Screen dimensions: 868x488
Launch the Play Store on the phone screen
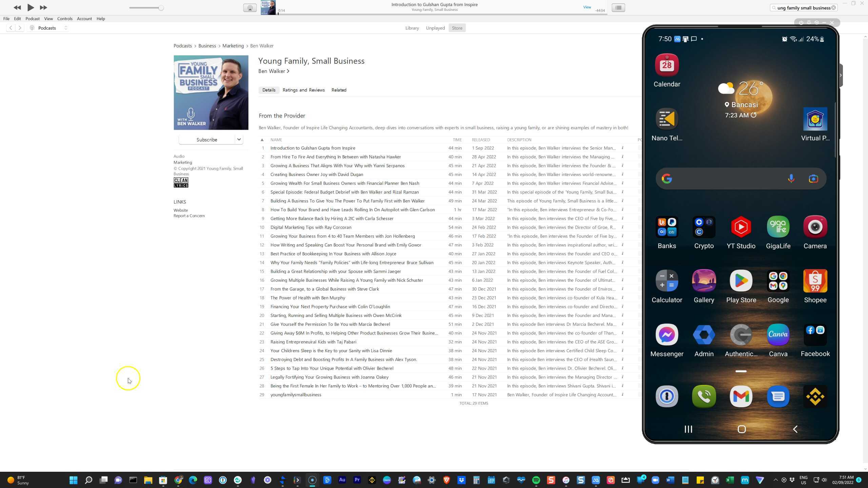coord(741,281)
